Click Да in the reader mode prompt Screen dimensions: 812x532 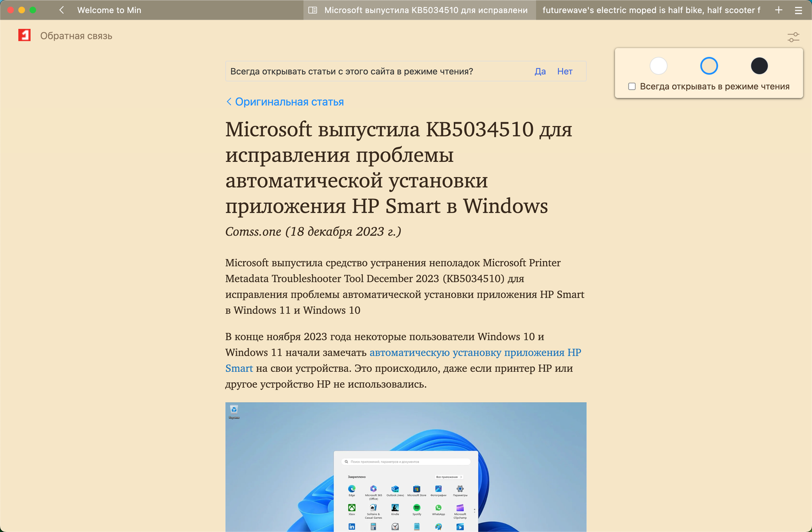point(540,71)
